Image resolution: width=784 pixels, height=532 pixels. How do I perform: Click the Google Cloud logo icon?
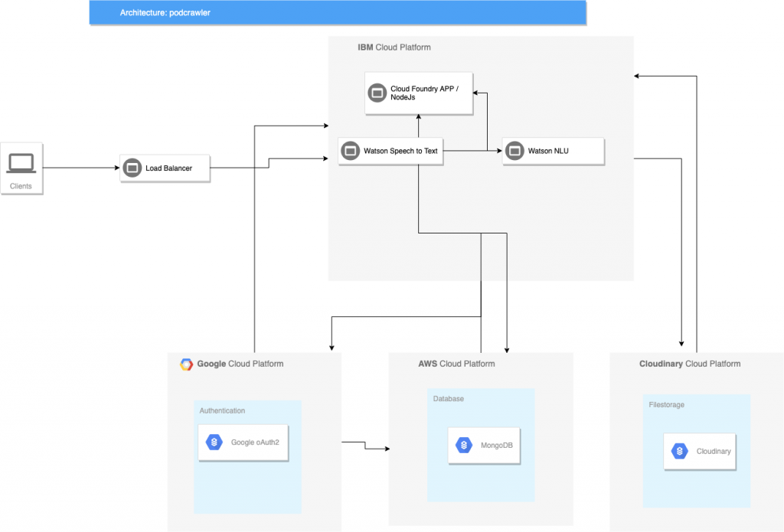pos(186,364)
